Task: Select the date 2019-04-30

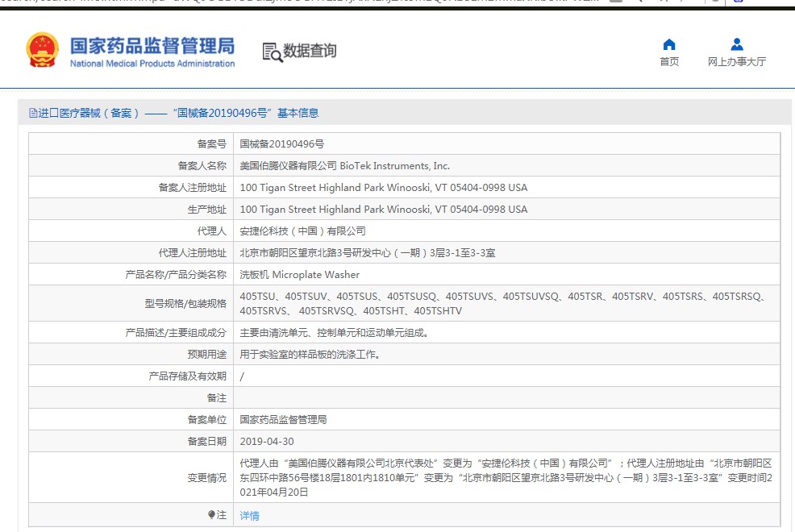Action: tap(267, 441)
